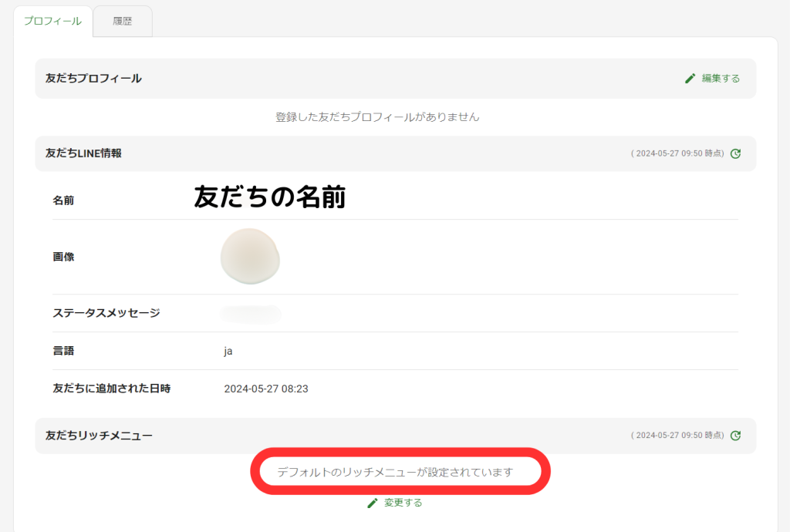The image size is (790, 532).
Task: Click the 友だちLINE情報 section header
Action: click(x=83, y=154)
